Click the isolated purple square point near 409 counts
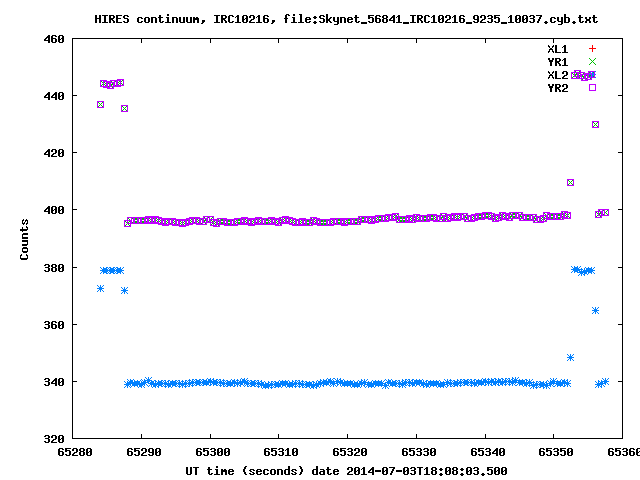Screen dimensions: 640x480 coord(571,182)
